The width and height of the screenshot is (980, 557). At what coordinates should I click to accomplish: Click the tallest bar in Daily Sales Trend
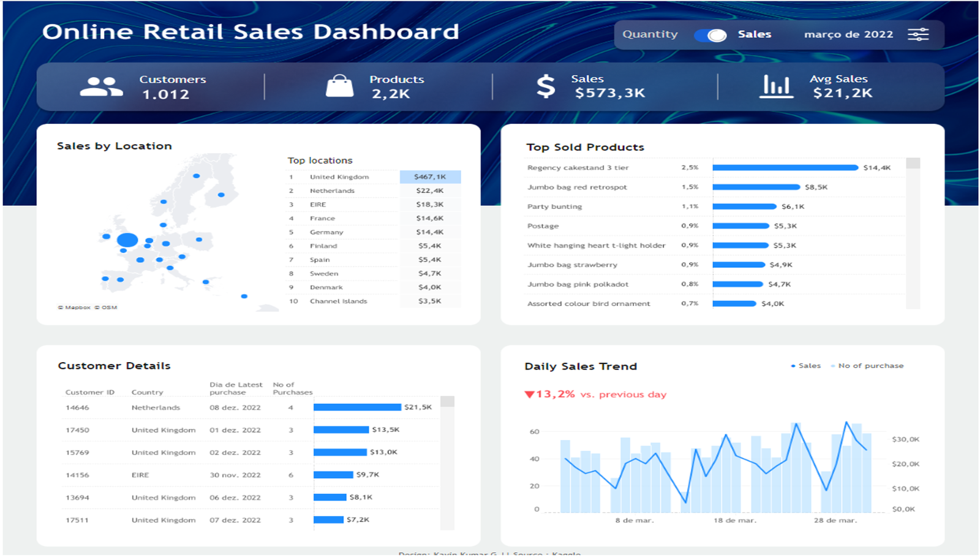coord(796,466)
